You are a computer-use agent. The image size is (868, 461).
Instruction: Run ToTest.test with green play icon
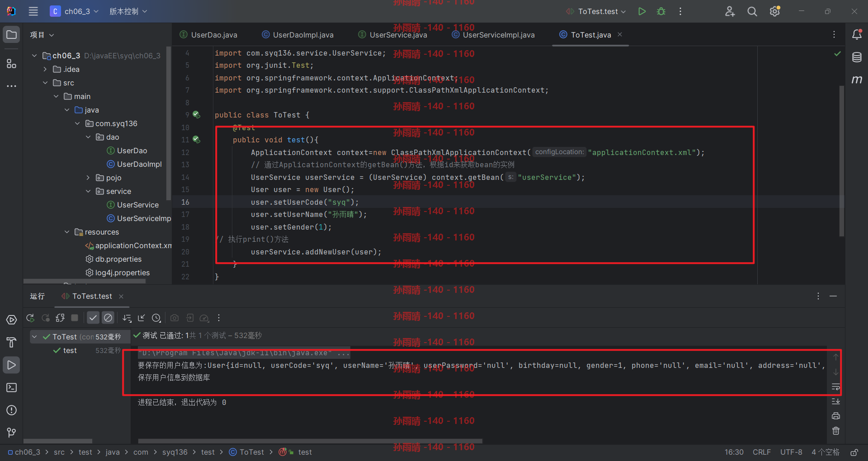pyautogui.click(x=642, y=11)
